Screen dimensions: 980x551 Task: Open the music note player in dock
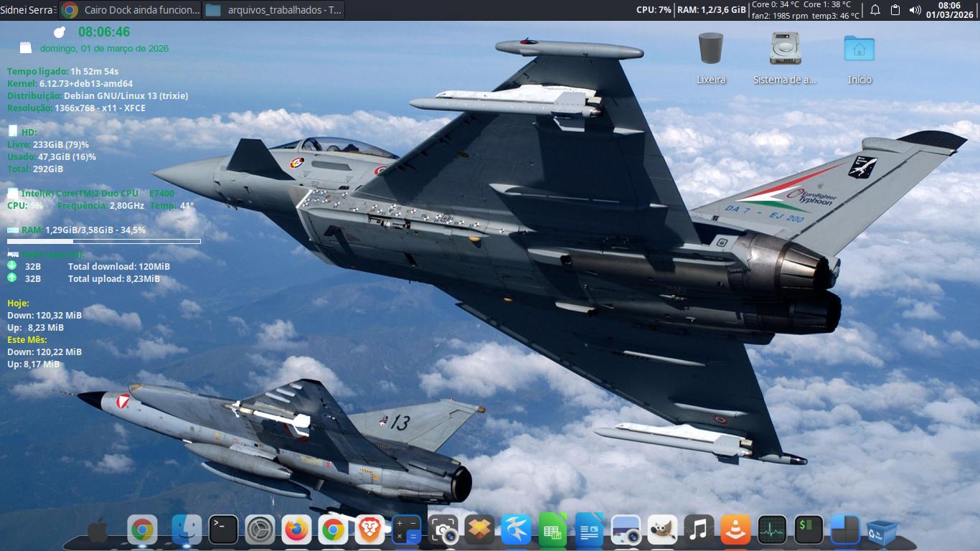(699, 530)
